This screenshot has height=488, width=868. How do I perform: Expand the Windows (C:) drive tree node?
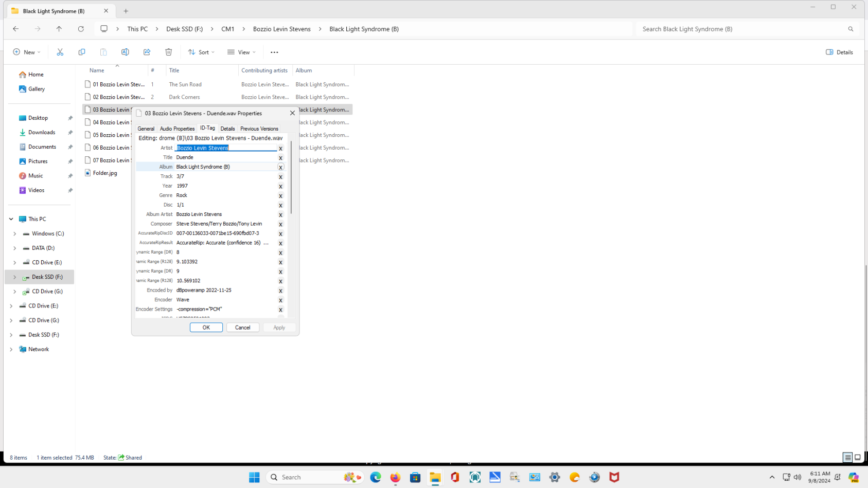(15, 233)
